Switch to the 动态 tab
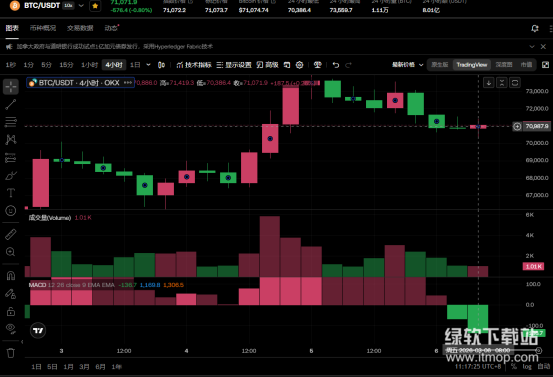Viewport: 553px width, 377px height. 111,28
